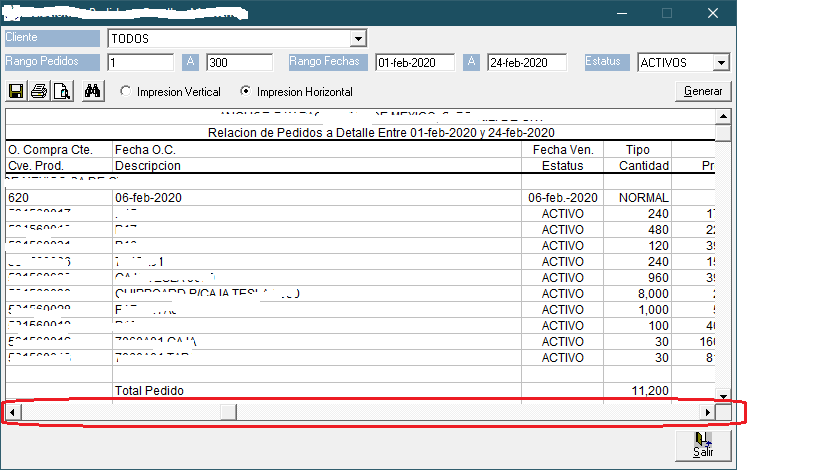
Task: Click the Cliente label
Action: pos(52,38)
